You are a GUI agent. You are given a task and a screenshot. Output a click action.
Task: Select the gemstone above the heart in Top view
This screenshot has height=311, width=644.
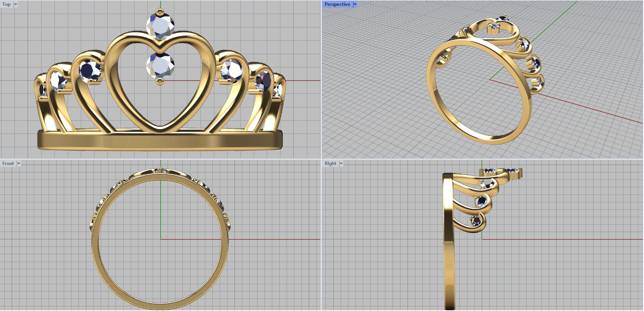[x=160, y=25]
